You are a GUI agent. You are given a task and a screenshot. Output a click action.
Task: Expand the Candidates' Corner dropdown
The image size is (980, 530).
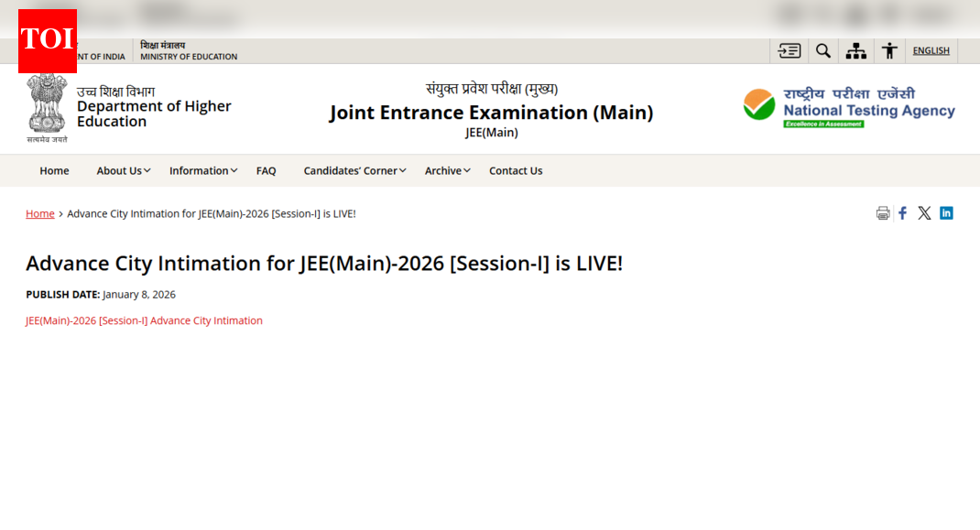(x=351, y=170)
